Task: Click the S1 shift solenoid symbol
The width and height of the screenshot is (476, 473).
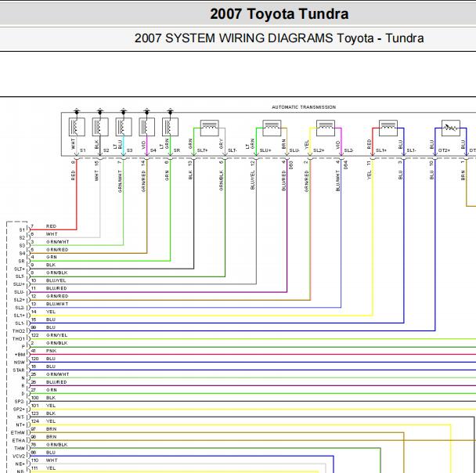Action: (77, 127)
